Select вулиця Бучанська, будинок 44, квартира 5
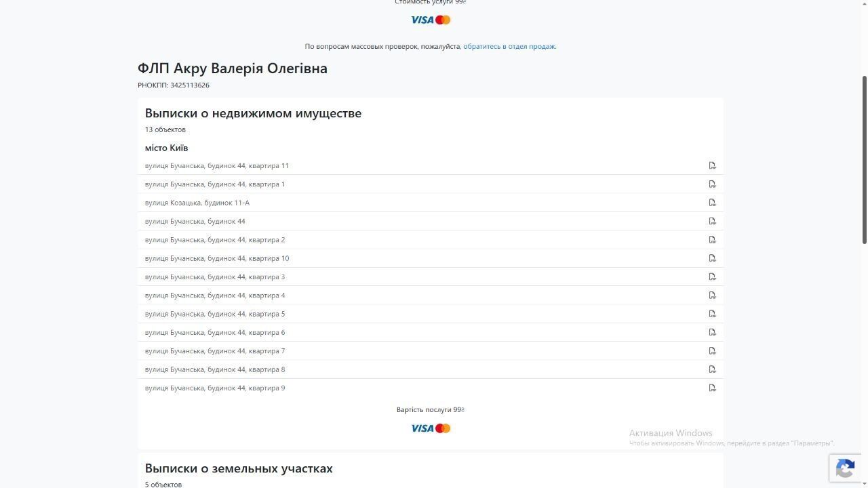The height and width of the screenshot is (488, 868). pyautogui.click(x=215, y=314)
